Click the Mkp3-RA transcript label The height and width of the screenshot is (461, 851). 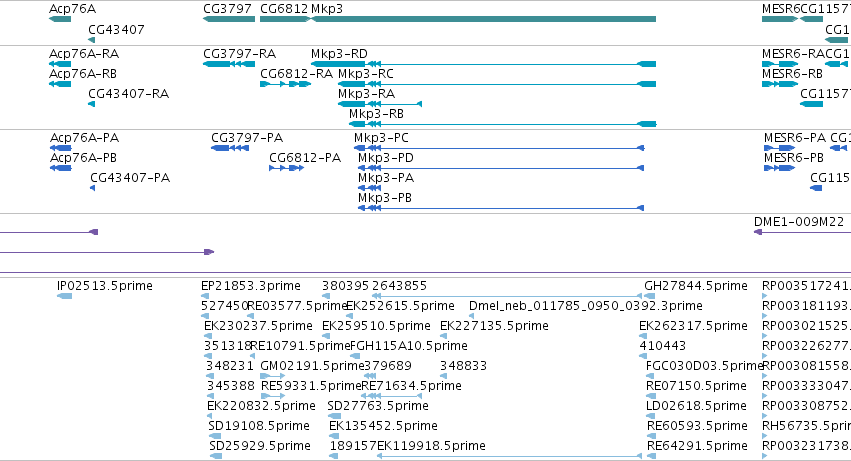point(366,94)
